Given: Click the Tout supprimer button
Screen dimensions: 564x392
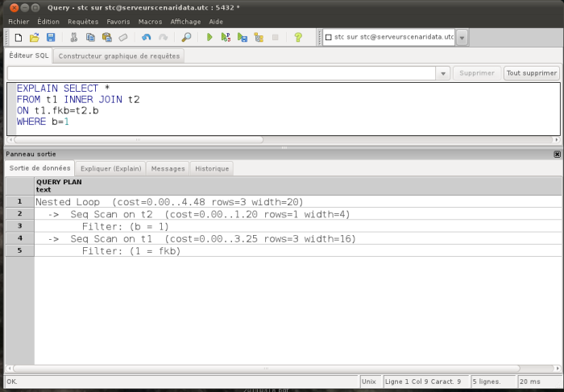Looking at the screenshot, I should [532, 73].
